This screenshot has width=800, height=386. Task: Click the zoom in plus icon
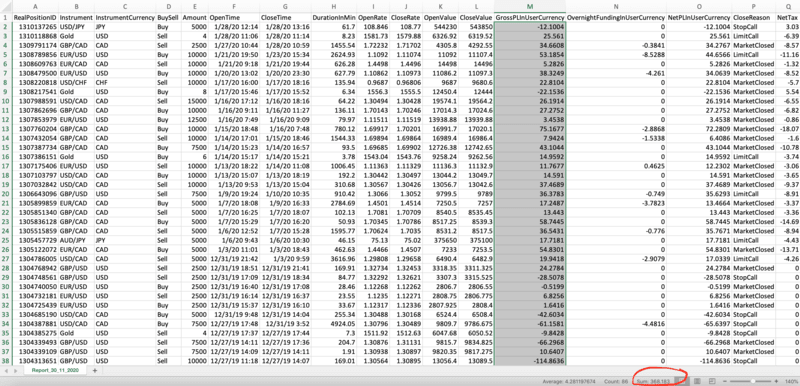(777, 381)
